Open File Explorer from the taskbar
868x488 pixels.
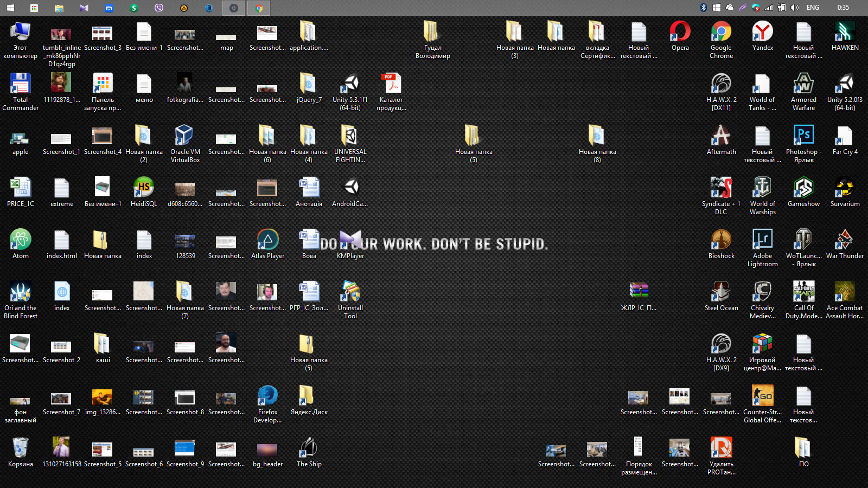(59, 8)
